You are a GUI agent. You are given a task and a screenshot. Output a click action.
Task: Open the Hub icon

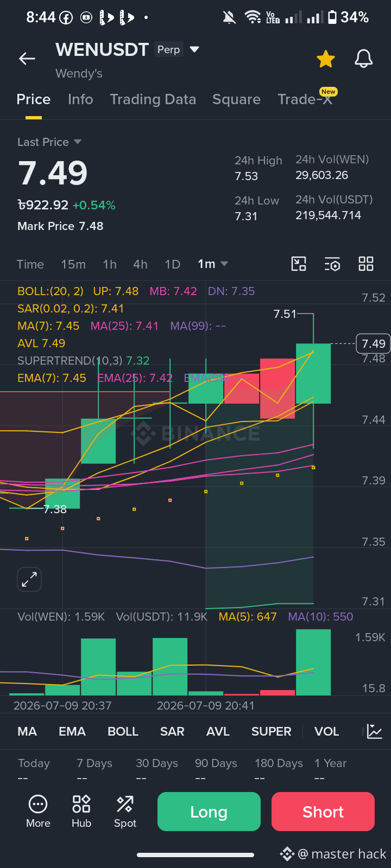point(81,812)
